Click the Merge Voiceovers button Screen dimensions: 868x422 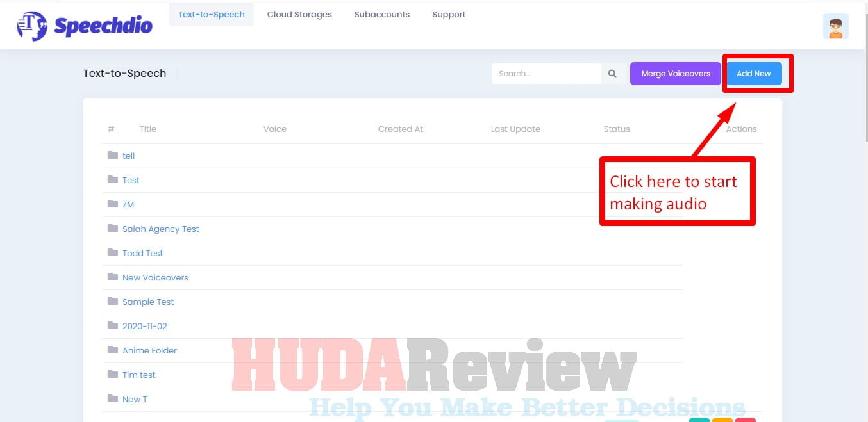pyautogui.click(x=676, y=74)
